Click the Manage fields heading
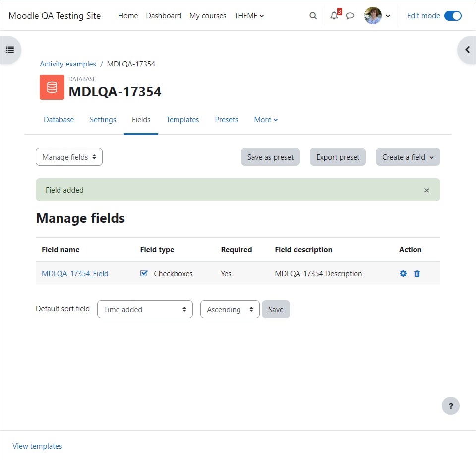 (x=80, y=218)
